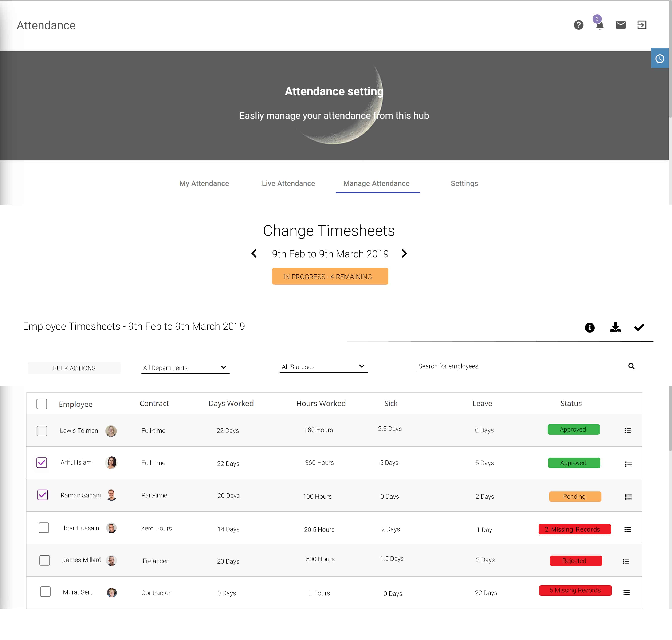Open the help question mark icon
This screenshot has width=672, height=640.
(x=578, y=25)
